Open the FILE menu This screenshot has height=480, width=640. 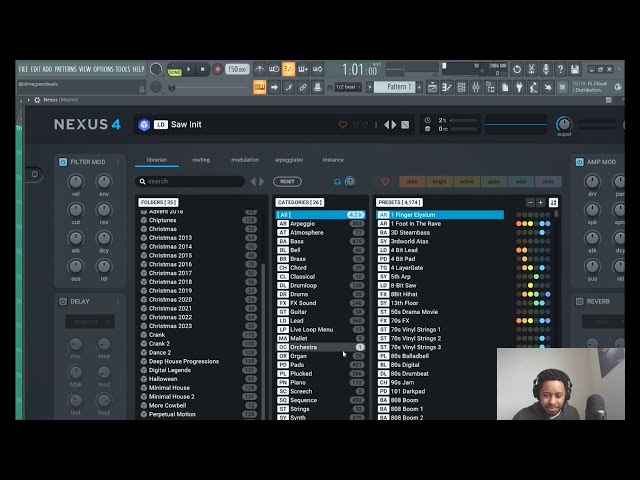(x=23, y=69)
